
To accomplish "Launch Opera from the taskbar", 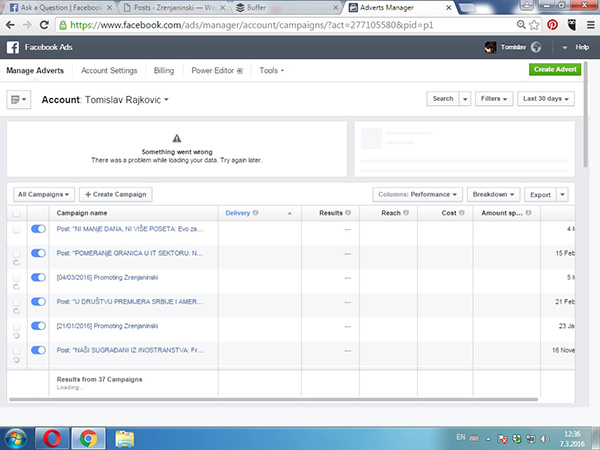I will click(x=51, y=436).
